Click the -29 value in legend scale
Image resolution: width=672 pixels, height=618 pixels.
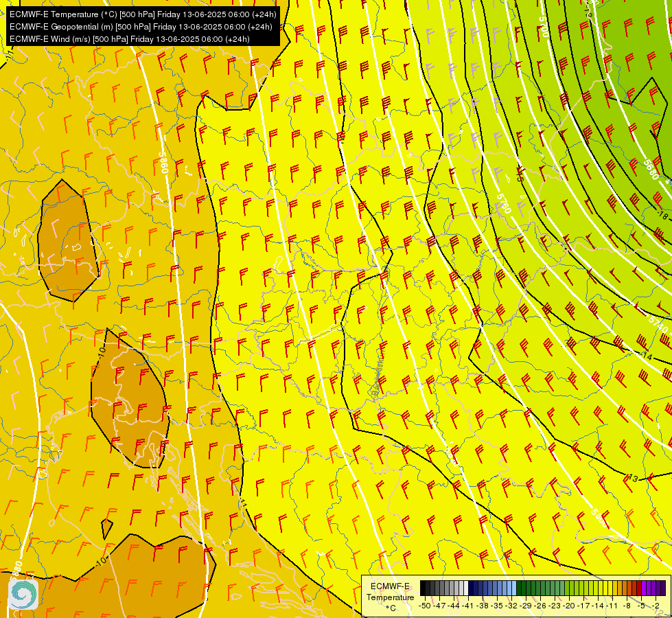tap(525, 606)
